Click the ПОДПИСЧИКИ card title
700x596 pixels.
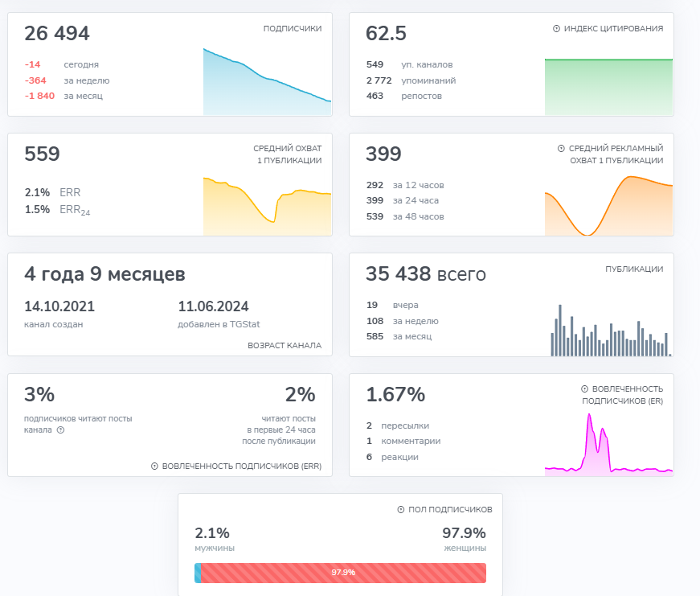tap(293, 29)
